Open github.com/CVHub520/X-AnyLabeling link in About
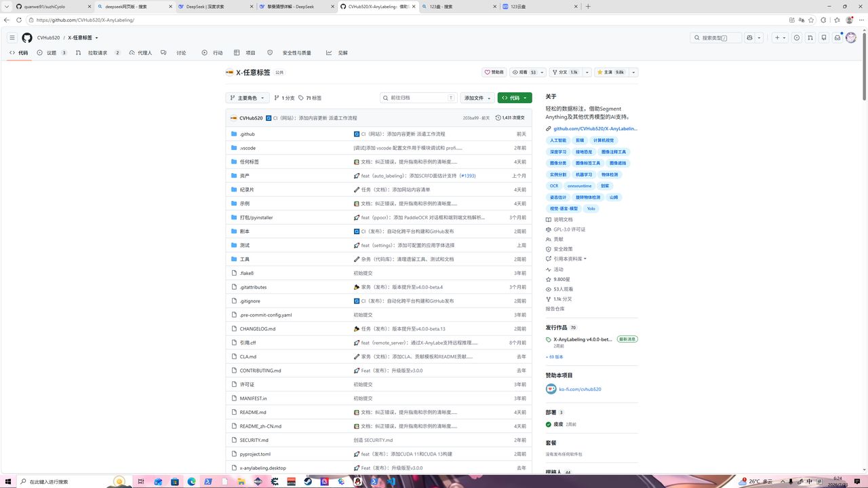Viewport: 868px width, 488px height. tap(595, 128)
